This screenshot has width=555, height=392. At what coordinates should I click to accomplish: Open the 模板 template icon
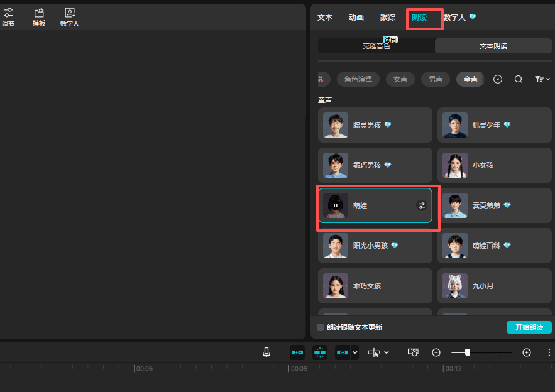pyautogui.click(x=39, y=17)
